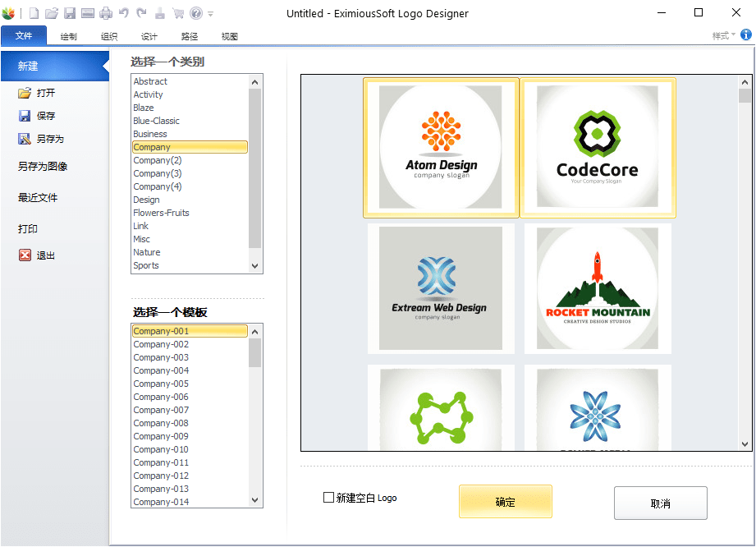Select the CodeCore logo thumbnail
This screenshot has width=756, height=547.
coord(598,148)
